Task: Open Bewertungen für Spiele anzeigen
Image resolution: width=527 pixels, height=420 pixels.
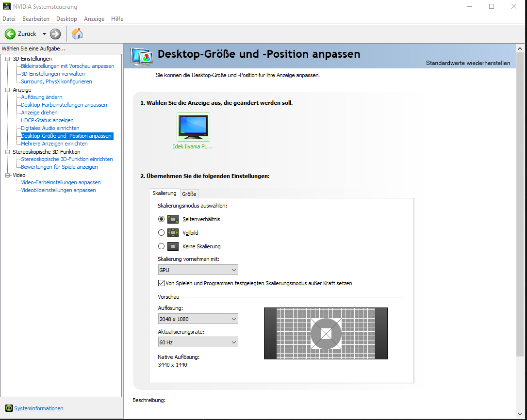Action: [x=59, y=167]
